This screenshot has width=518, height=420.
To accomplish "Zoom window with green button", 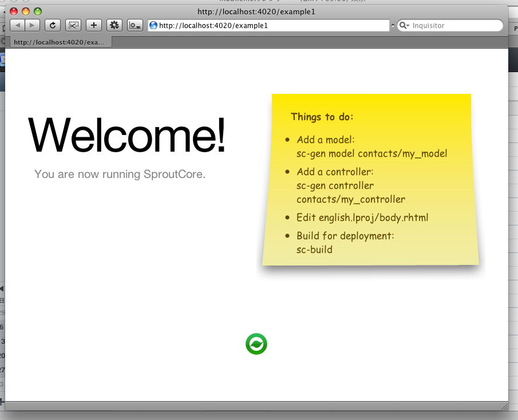I will tap(38, 11).
